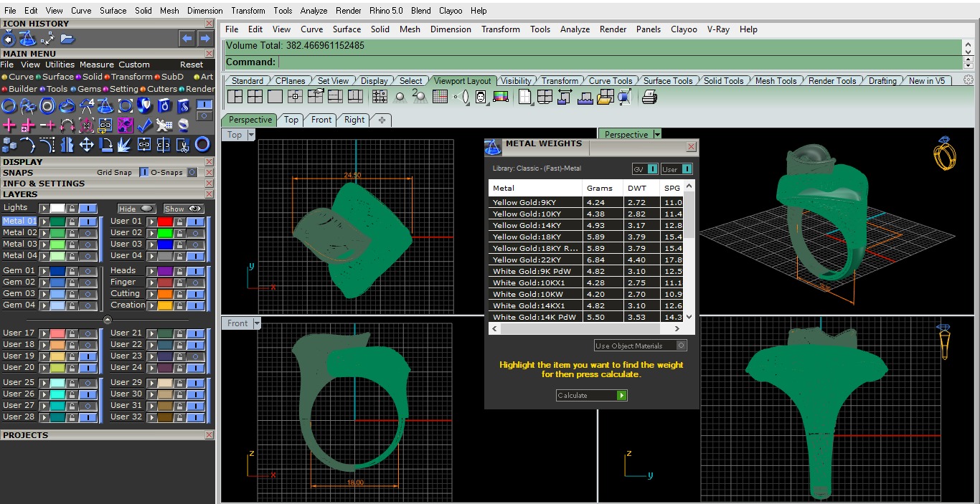The image size is (980, 504).
Task: Click the Show layers button
Action: pos(184,209)
